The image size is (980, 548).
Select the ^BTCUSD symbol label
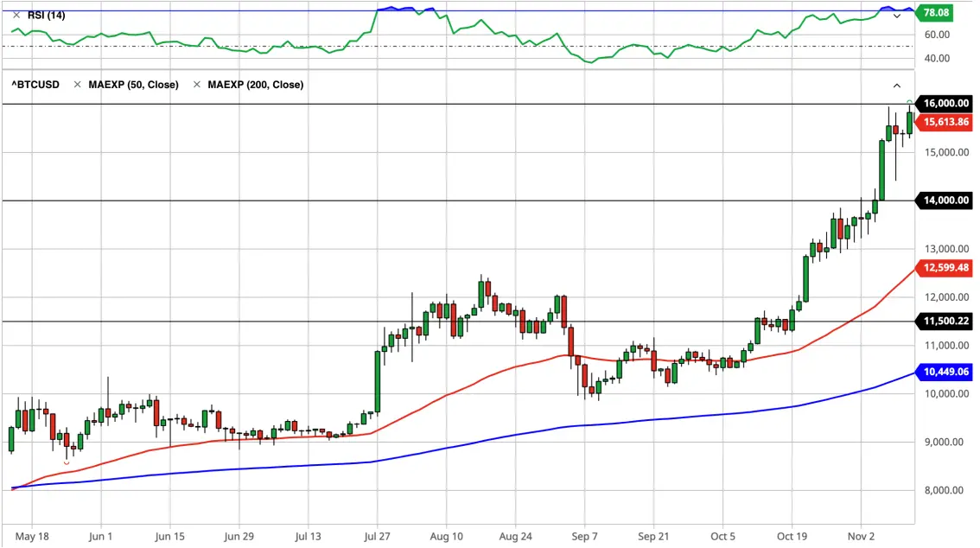(35, 85)
